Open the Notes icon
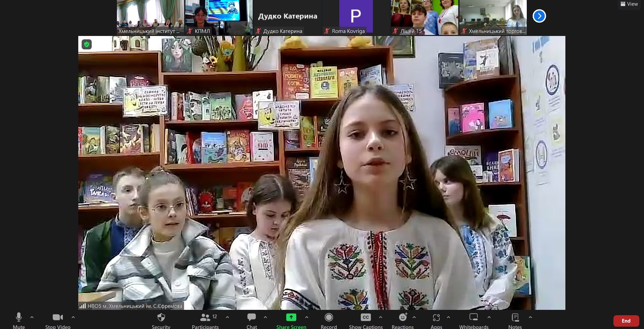 515,318
